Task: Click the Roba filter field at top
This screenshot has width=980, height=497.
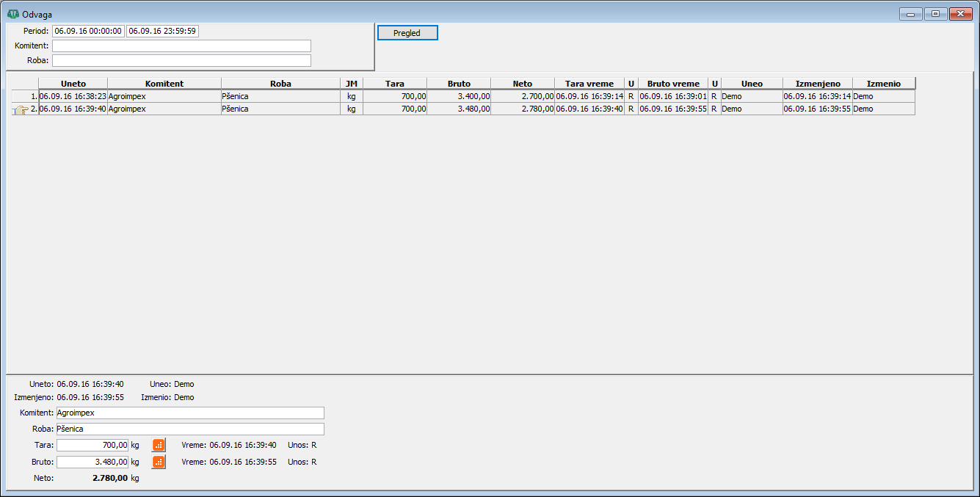Action: [x=181, y=60]
